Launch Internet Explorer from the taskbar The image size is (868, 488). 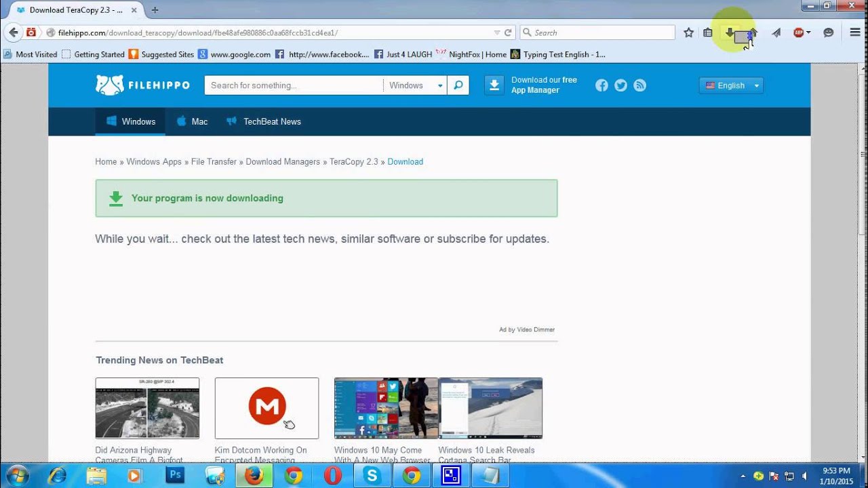tap(57, 476)
